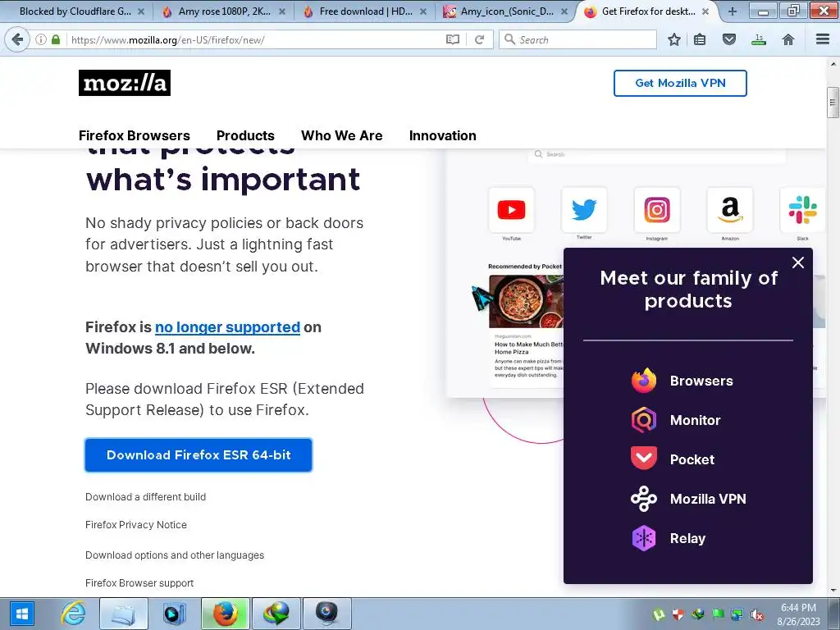The height and width of the screenshot is (630, 840).
Task: Dismiss the Meet our family popup
Action: (x=798, y=262)
